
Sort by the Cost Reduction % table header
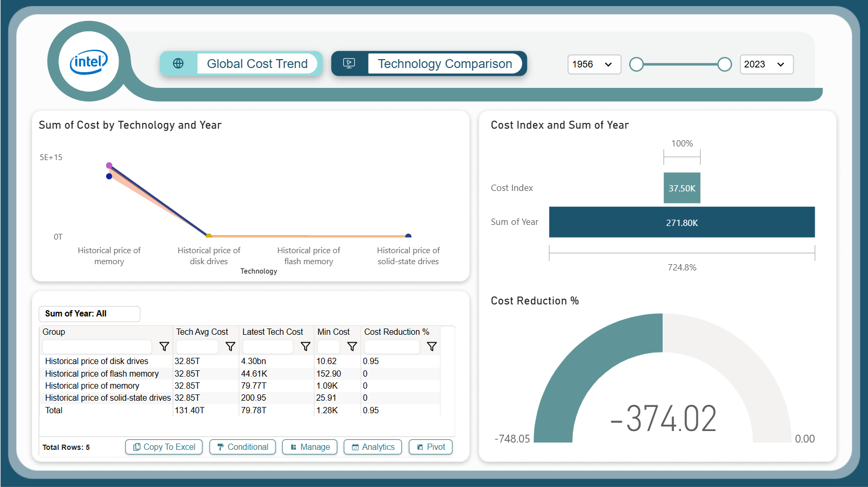coord(397,332)
